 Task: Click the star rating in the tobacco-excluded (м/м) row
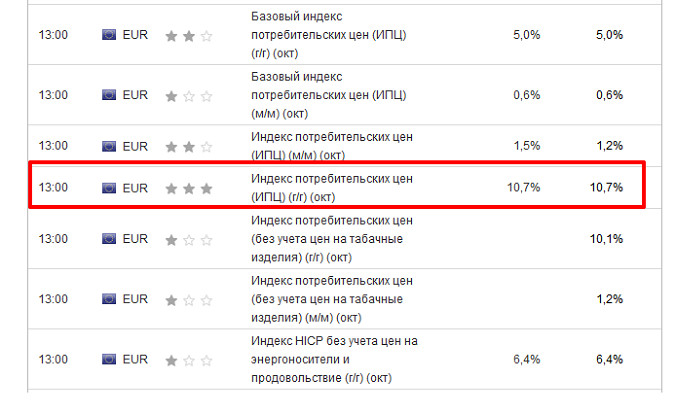click(x=189, y=299)
